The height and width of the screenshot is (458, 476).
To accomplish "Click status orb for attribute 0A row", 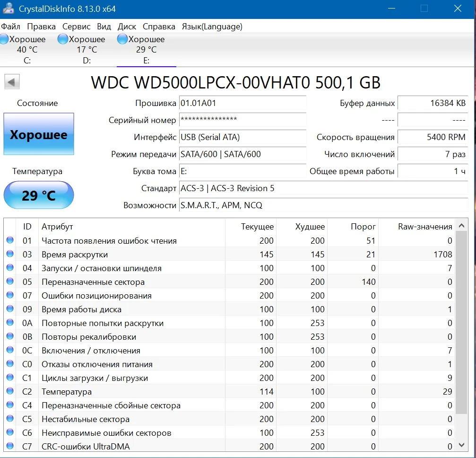I will pos(10,323).
